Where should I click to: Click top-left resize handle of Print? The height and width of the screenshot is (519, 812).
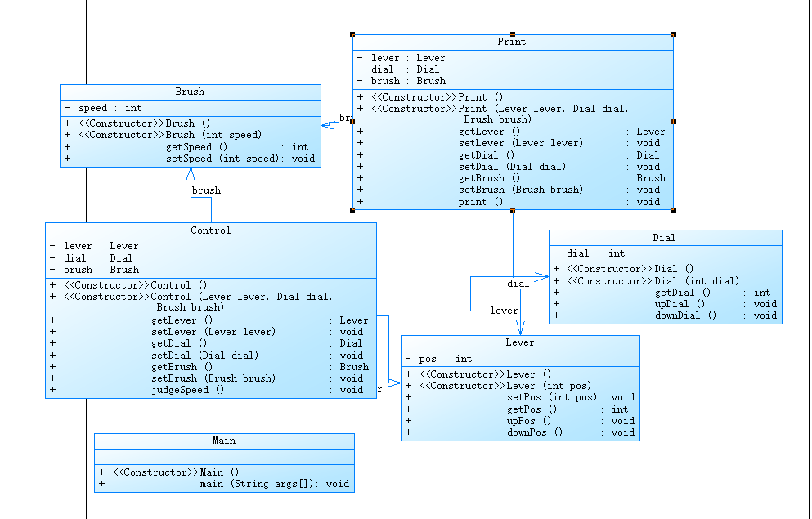(352, 34)
